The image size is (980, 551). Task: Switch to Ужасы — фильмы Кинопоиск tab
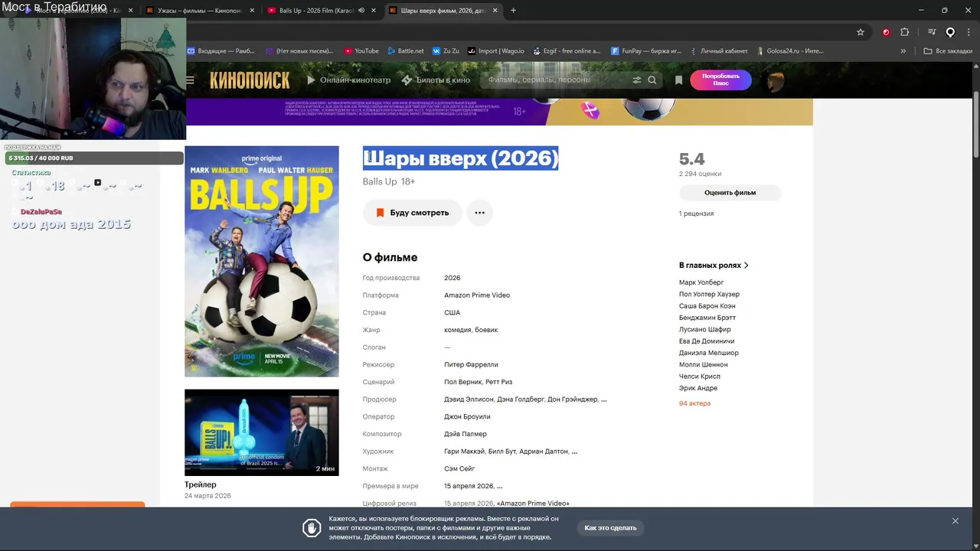tap(194, 11)
